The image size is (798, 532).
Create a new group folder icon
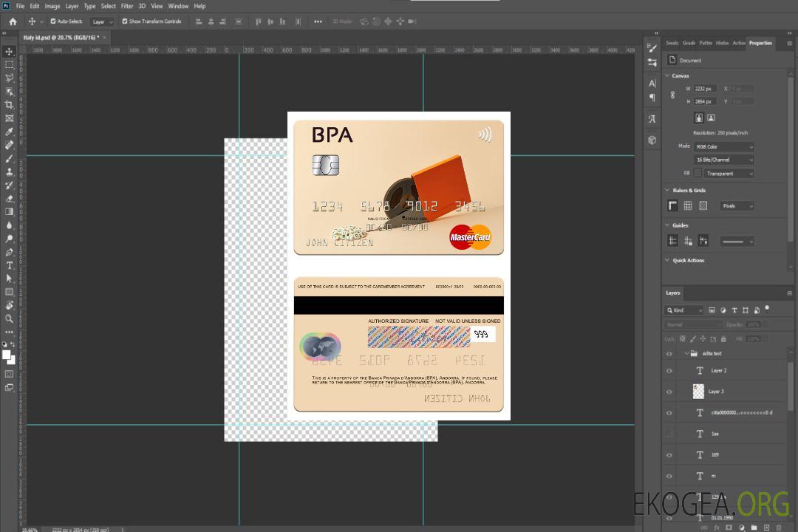754,528
